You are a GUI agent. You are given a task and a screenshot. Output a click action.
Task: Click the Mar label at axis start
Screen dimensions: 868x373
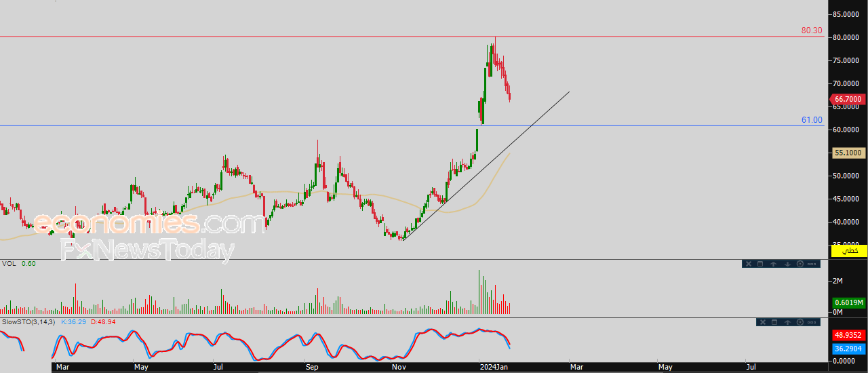[62, 367]
